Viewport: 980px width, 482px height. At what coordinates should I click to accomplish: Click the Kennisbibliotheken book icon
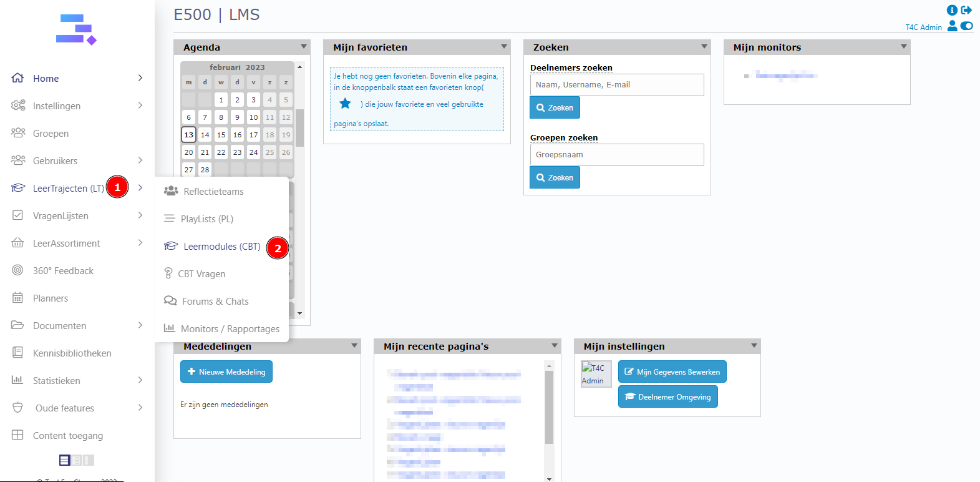[x=17, y=353]
